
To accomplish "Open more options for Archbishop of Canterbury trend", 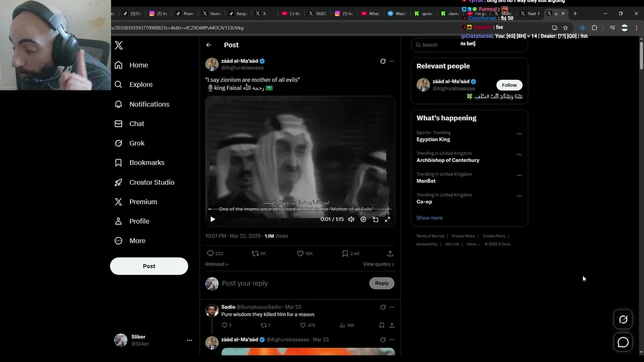I will 519,154.
